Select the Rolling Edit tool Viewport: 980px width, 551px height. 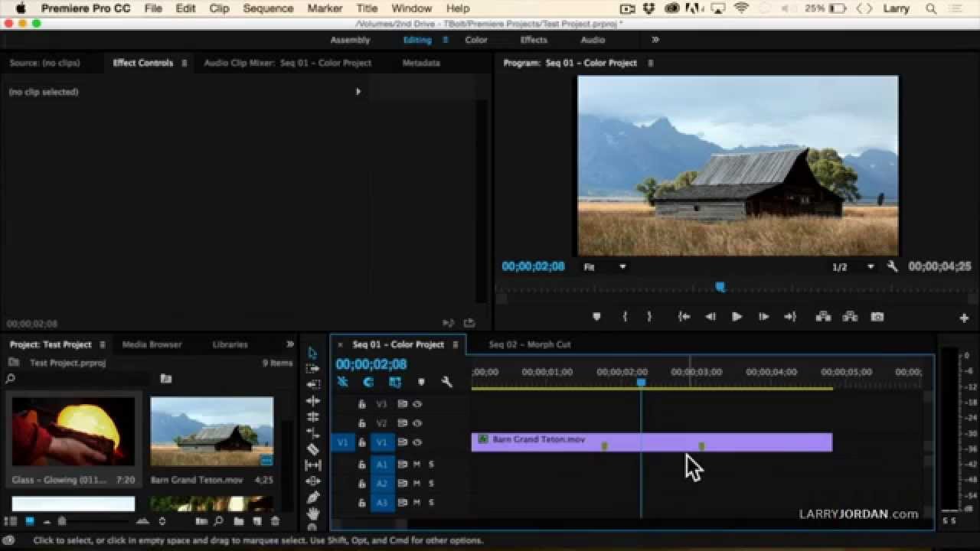click(312, 416)
